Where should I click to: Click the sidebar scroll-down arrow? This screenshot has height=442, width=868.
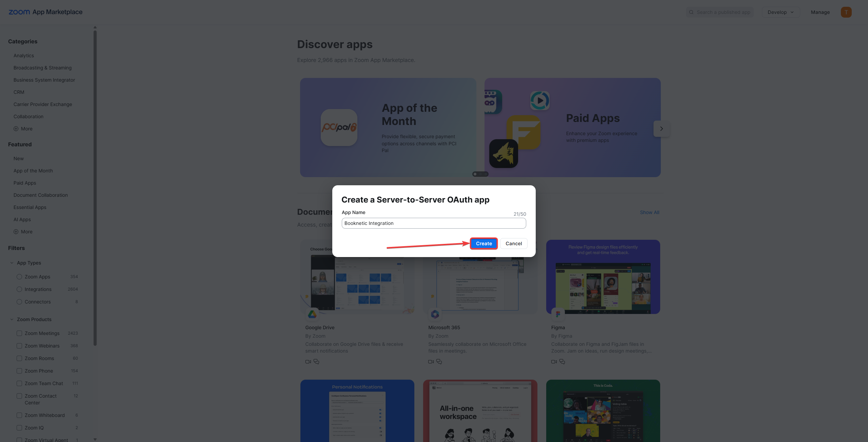[95, 439]
